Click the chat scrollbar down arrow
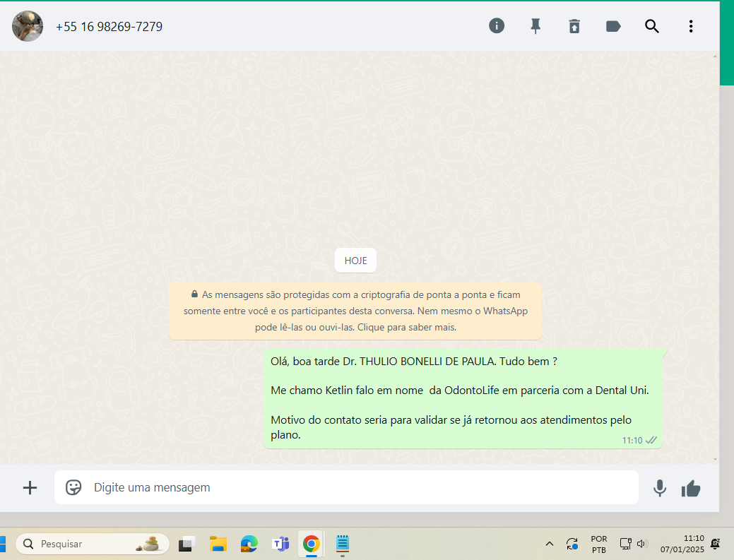Screen dimensions: 734x560 click(715, 460)
